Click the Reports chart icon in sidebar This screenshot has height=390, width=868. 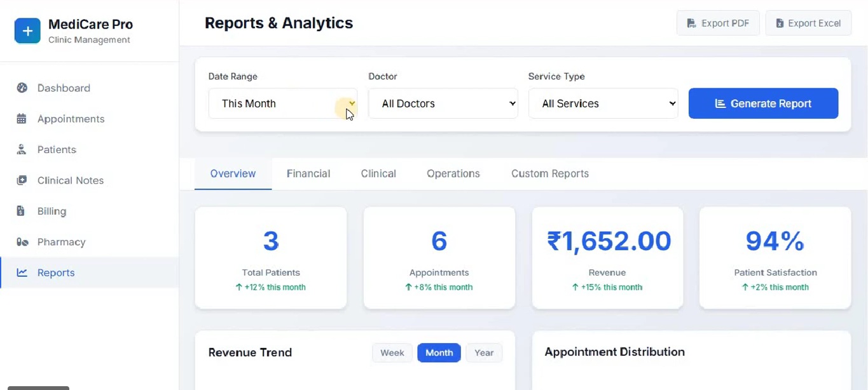coord(22,272)
